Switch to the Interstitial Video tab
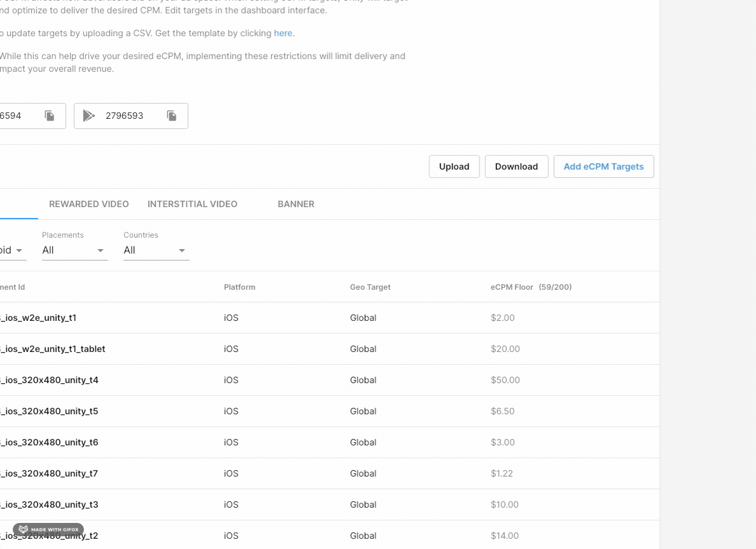The width and height of the screenshot is (756, 549). point(193,204)
